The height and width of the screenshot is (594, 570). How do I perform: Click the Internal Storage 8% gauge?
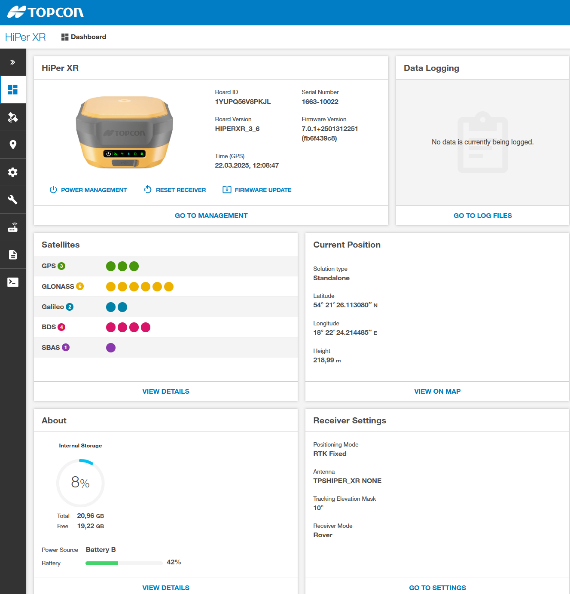tap(80, 483)
